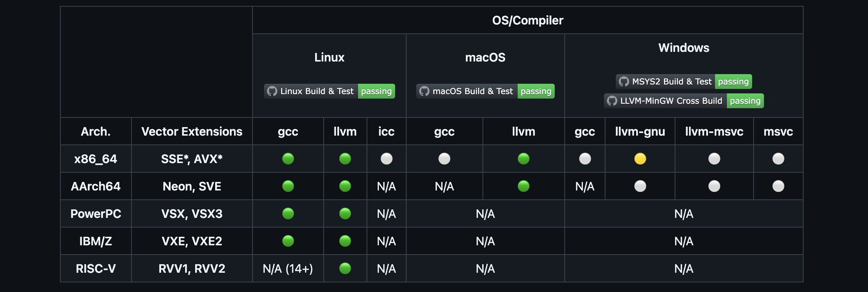Click the Vector Extensions column header

click(192, 132)
